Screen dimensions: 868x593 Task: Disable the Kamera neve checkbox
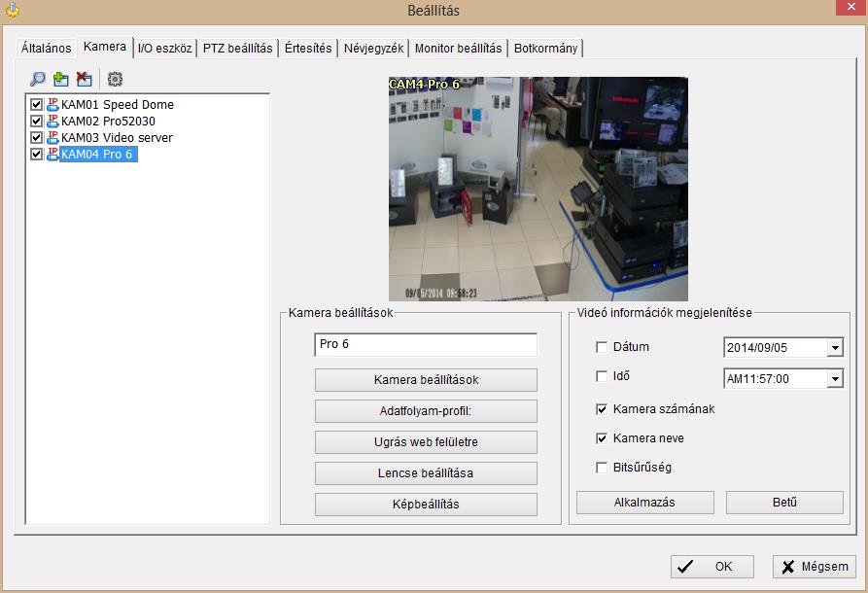tap(601, 438)
